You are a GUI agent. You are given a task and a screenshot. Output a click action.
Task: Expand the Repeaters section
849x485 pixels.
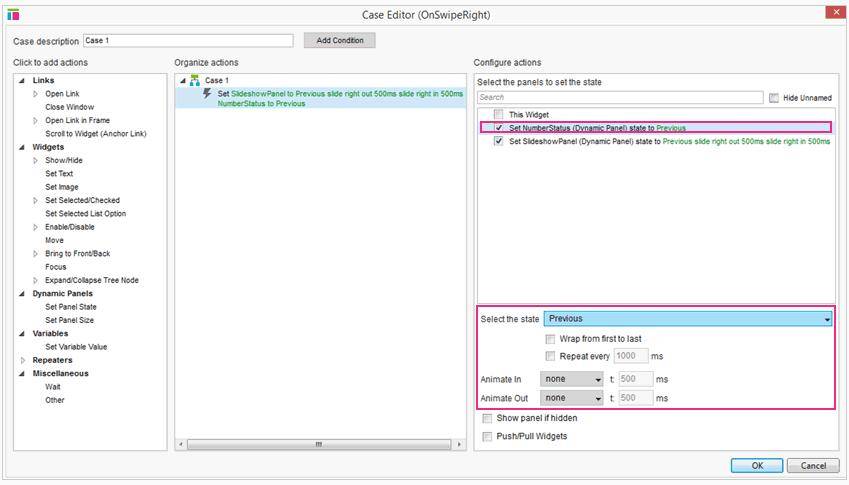click(22, 360)
